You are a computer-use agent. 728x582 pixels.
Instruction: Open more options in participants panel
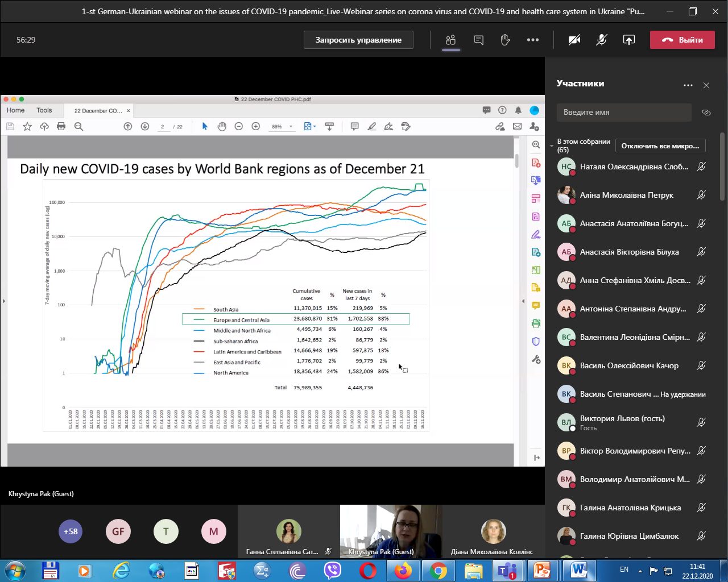coord(688,85)
